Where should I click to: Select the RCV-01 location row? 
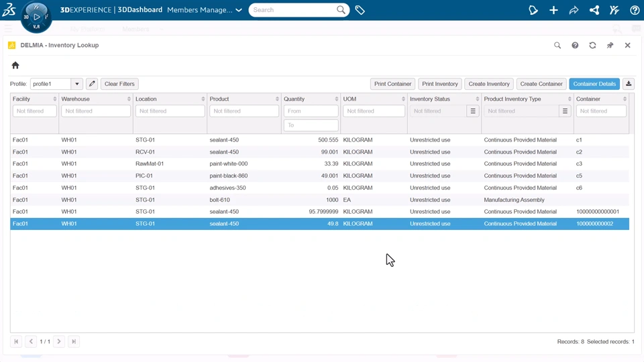(x=319, y=152)
